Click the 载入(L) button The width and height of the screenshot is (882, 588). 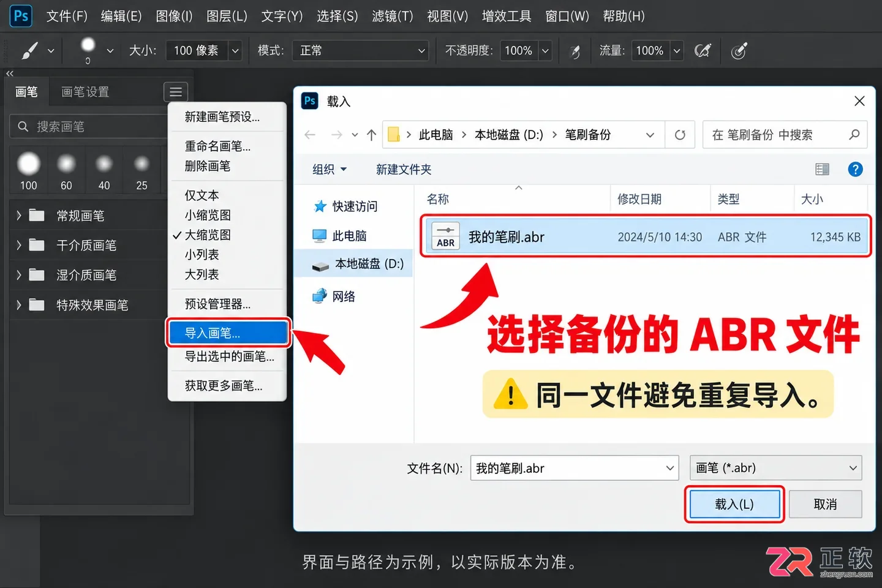[734, 504]
